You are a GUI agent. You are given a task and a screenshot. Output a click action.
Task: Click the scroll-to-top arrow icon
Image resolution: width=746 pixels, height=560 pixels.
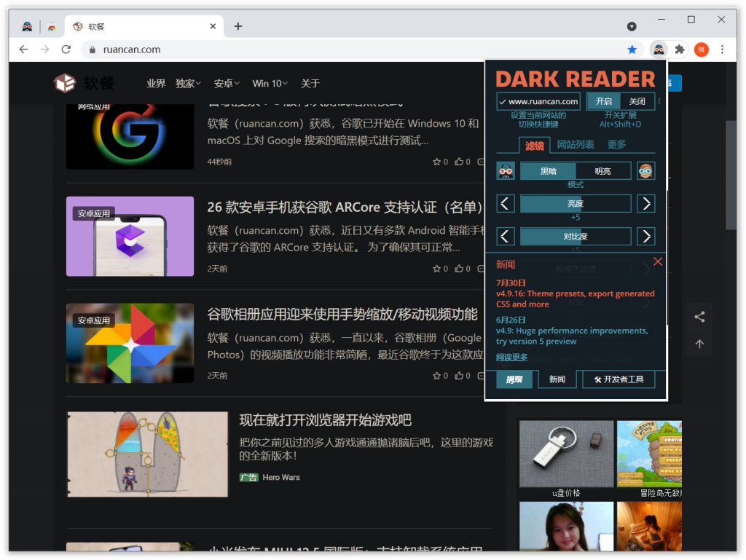pos(699,344)
